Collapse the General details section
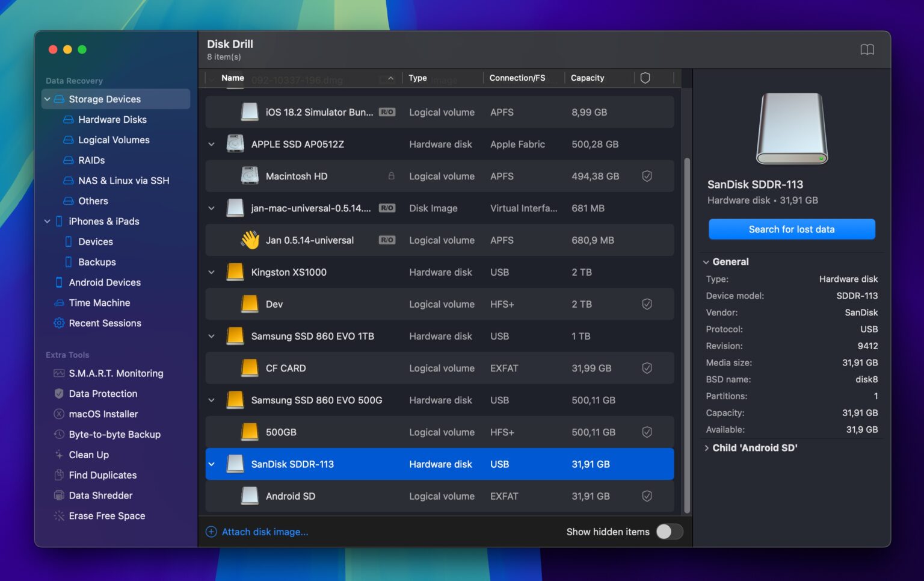 (706, 262)
